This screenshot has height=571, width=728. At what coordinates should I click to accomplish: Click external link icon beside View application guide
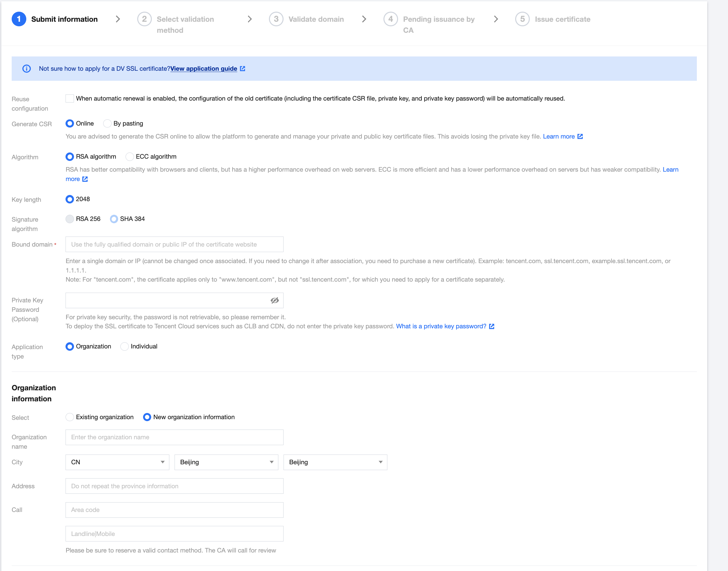pyautogui.click(x=243, y=68)
